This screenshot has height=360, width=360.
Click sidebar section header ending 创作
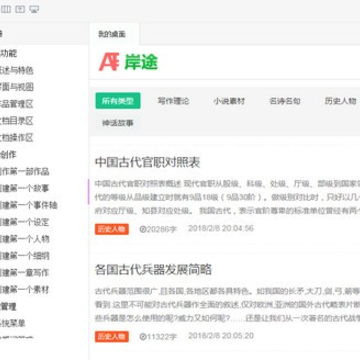point(8,154)
